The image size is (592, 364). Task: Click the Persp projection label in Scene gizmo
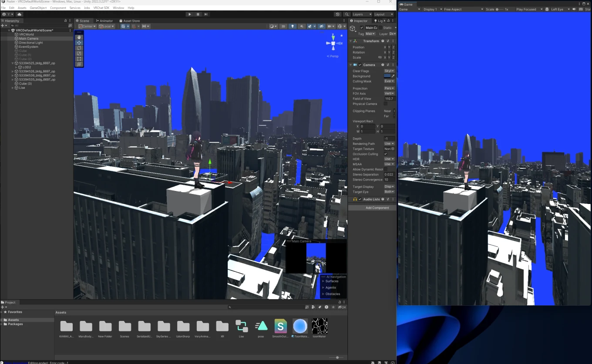[333, 56]
